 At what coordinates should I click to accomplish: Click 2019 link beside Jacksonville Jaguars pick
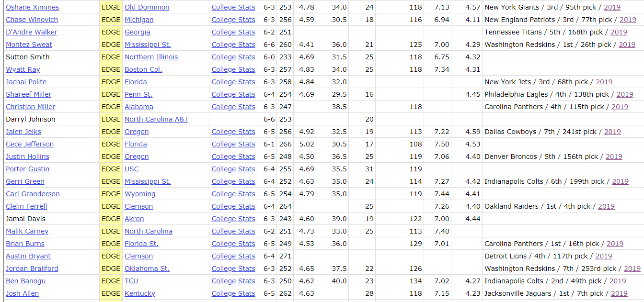619,293
